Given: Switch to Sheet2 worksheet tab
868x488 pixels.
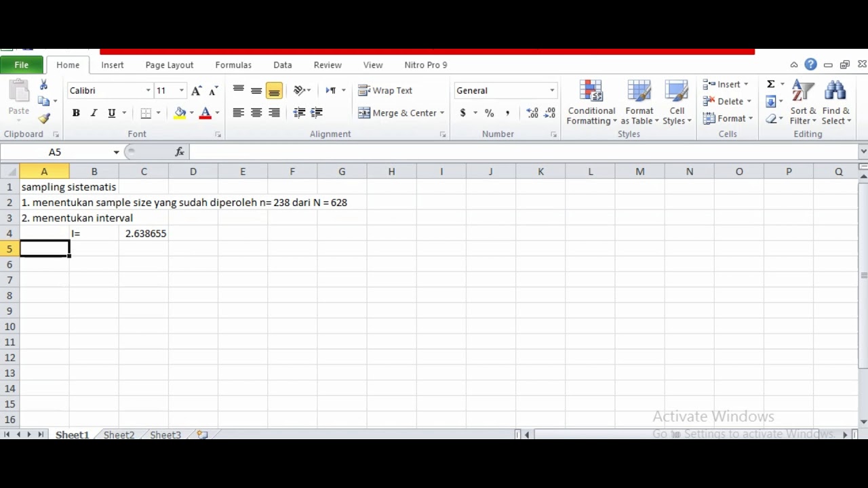Looking at the screenshot, I should (x=119, y=434).
